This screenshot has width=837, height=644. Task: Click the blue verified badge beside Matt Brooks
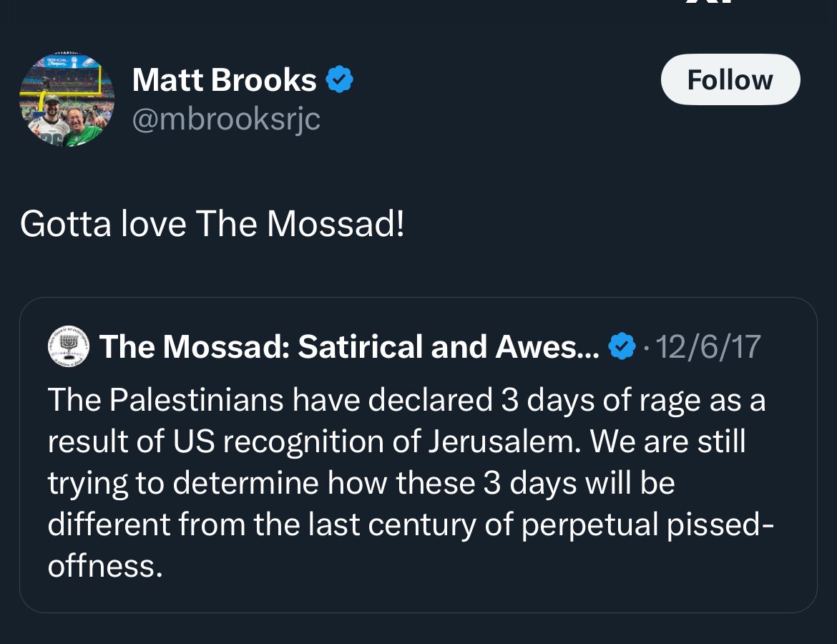coord(340,79)
